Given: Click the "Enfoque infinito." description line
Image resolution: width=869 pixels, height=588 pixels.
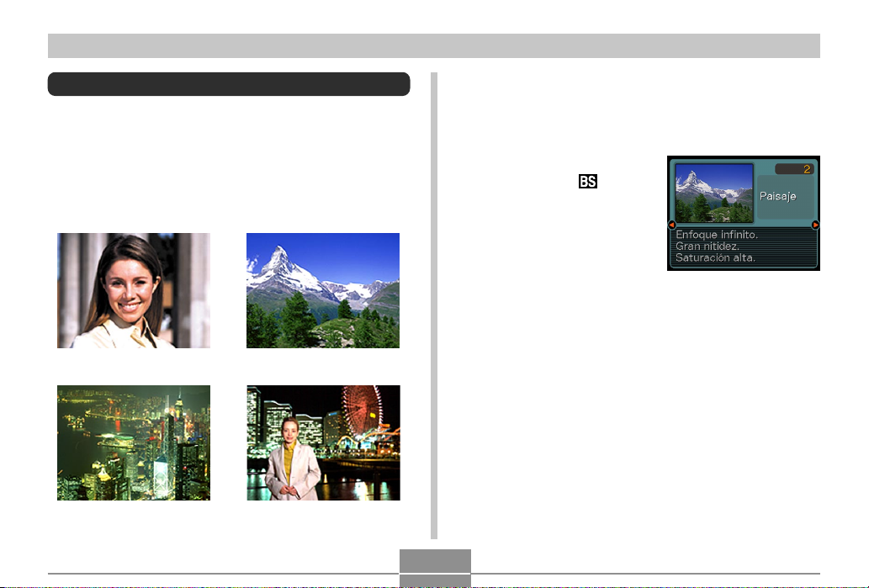Looking at the screenshot, I should (x=717, y=235).
